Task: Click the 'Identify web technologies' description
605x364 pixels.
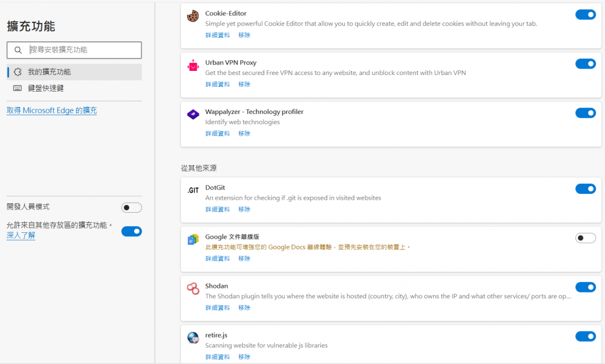Action: point(242,122)
